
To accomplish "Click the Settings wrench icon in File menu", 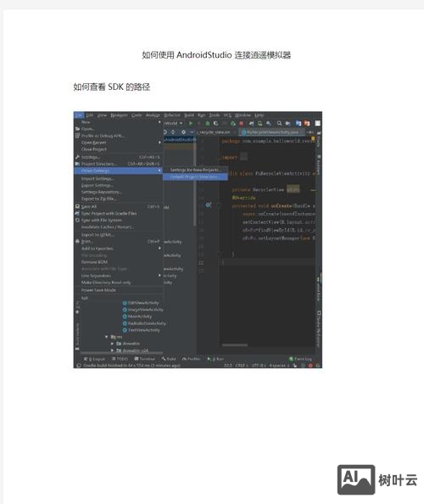I will [x=77, y=157].
